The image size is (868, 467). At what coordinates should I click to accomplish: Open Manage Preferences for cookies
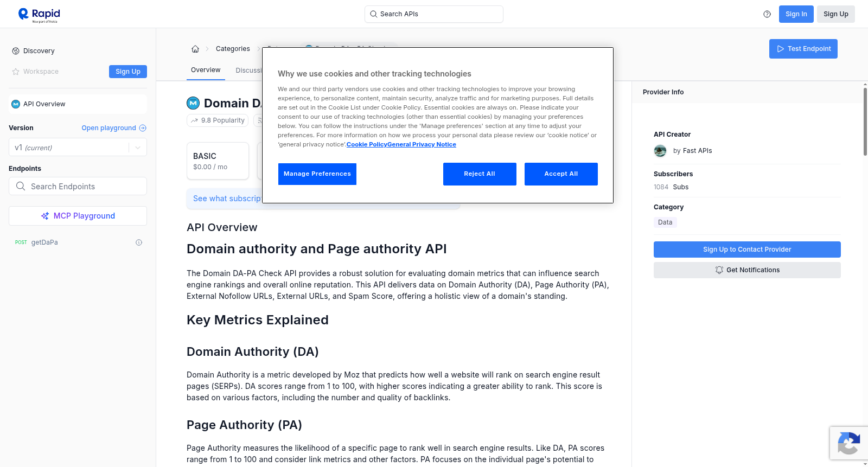coord(317,174)
